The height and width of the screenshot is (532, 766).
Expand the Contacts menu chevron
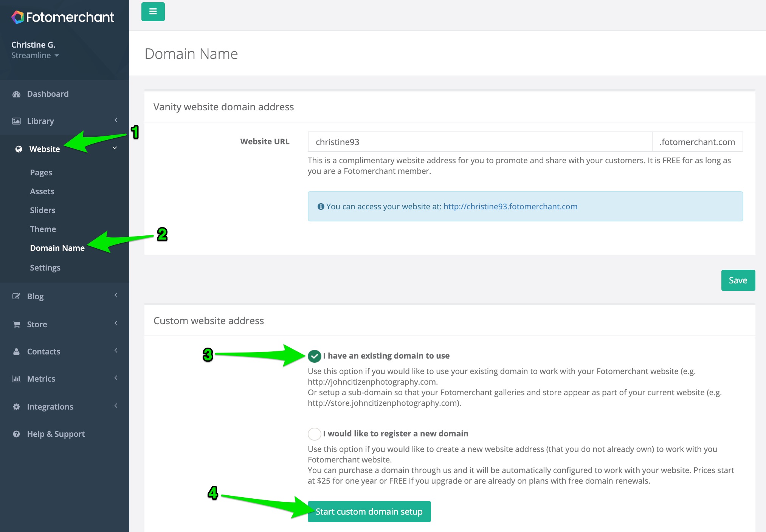pos(116,351)
